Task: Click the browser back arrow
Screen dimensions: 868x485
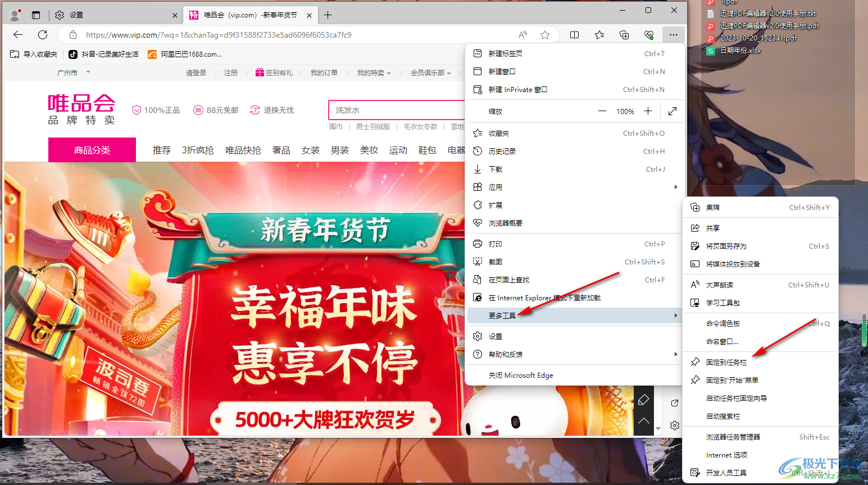Action: pyautogui.click(x=18, y=35)
